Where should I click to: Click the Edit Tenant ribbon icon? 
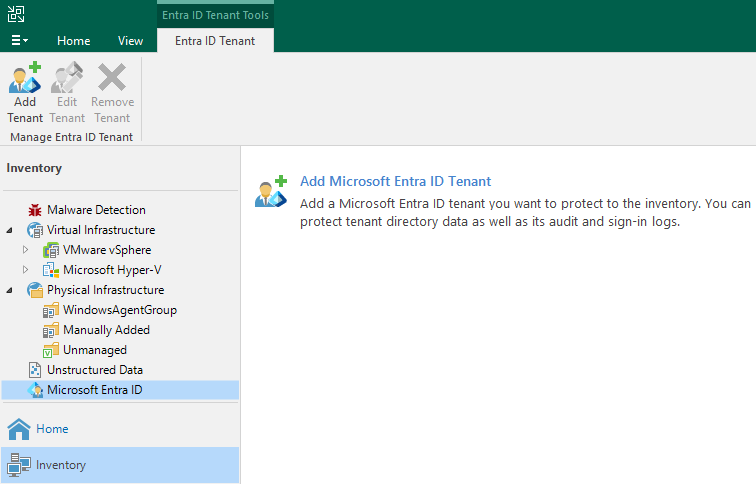pyautogui.click(x=67, y=78)
